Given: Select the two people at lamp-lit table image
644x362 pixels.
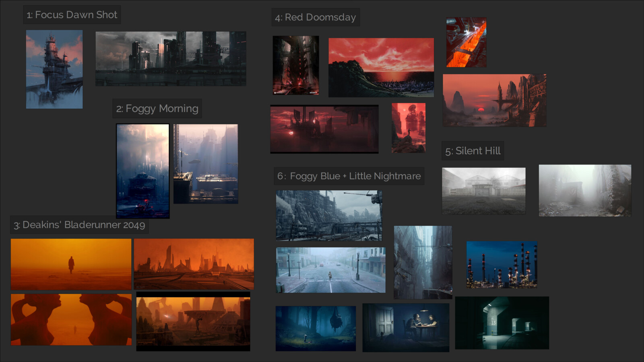Looking at the screenshot, I should tap(406, 328).
